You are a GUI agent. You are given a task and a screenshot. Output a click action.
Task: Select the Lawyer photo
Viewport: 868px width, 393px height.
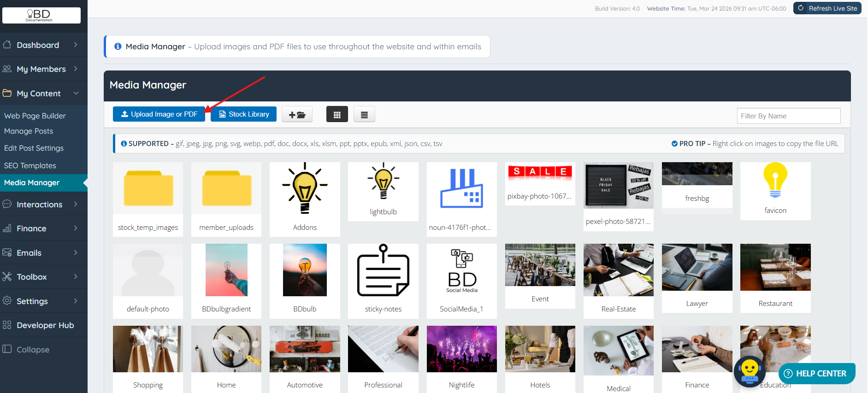697,278
